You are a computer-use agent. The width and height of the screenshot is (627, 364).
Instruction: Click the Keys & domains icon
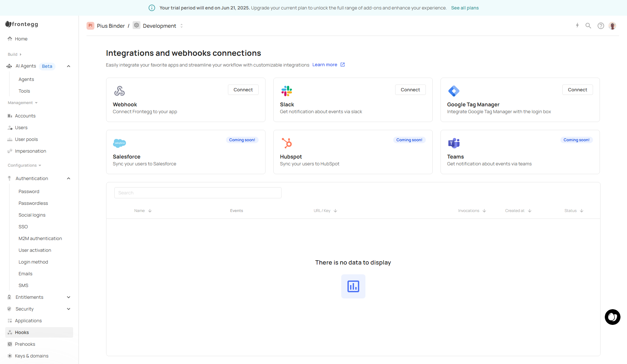click(10, 356)
